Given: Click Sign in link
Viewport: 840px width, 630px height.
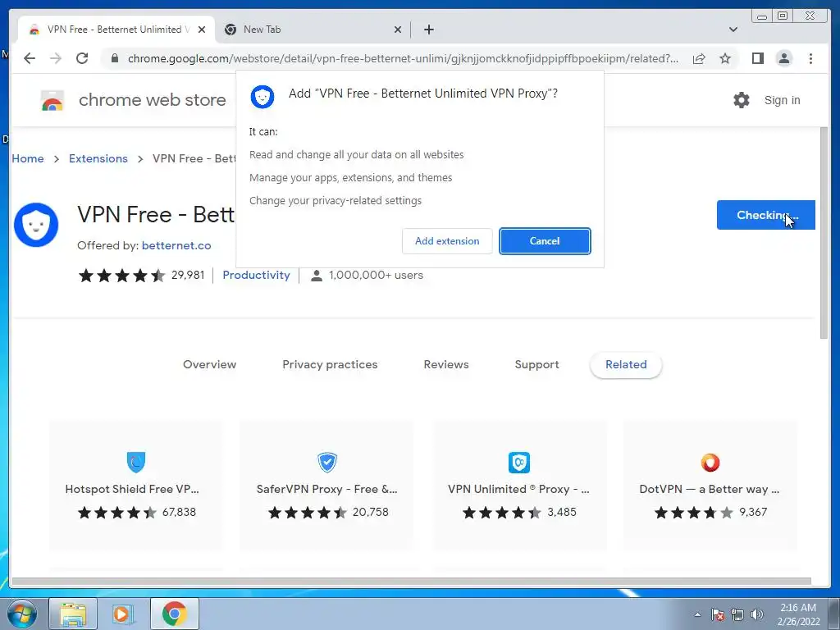Looking at the screenshot, I should click(782, 100).
